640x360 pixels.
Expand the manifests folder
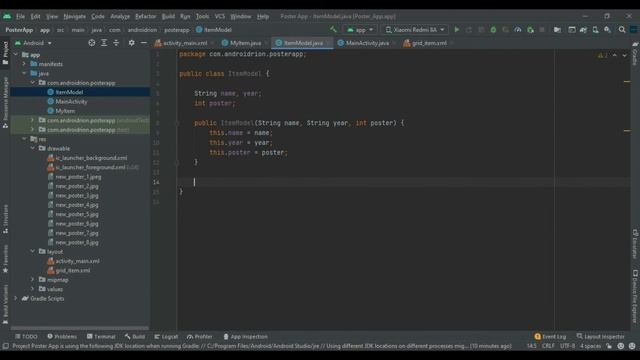coord(24,64)
